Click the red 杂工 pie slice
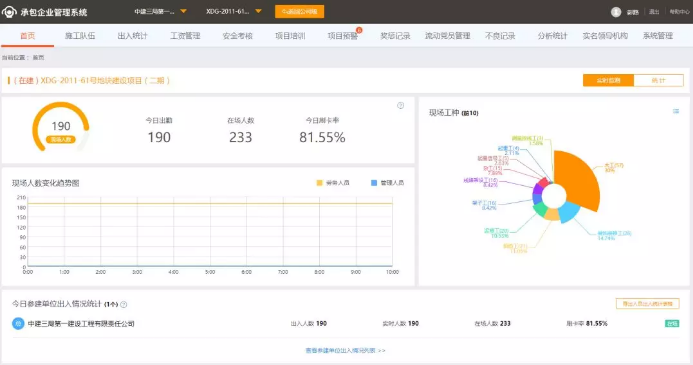 point(544,181)
